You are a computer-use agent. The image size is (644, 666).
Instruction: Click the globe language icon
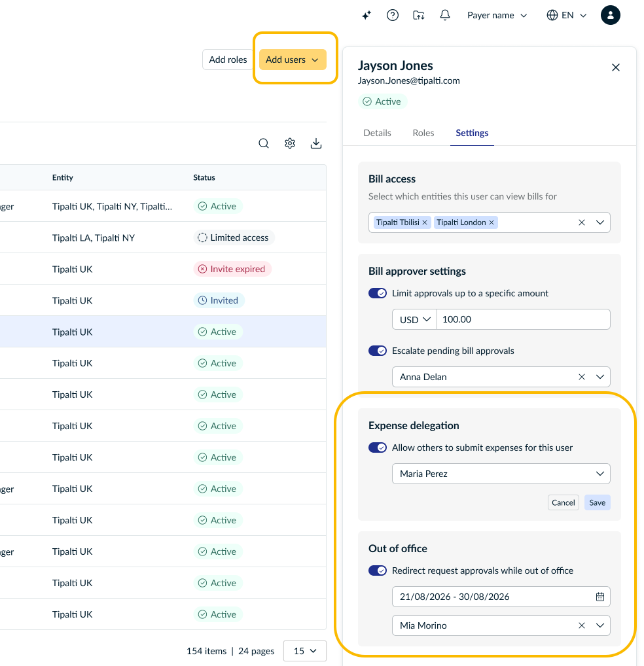pyautogui.click(x=552, y=15)
